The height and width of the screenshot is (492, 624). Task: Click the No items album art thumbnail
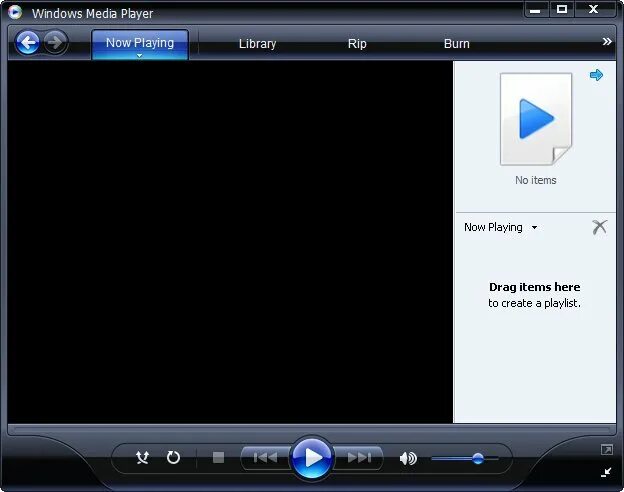pos(536,119)
